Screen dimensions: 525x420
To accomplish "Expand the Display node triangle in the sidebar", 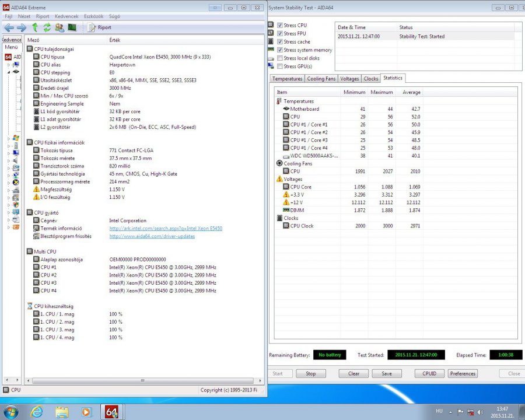I will 9,153.
